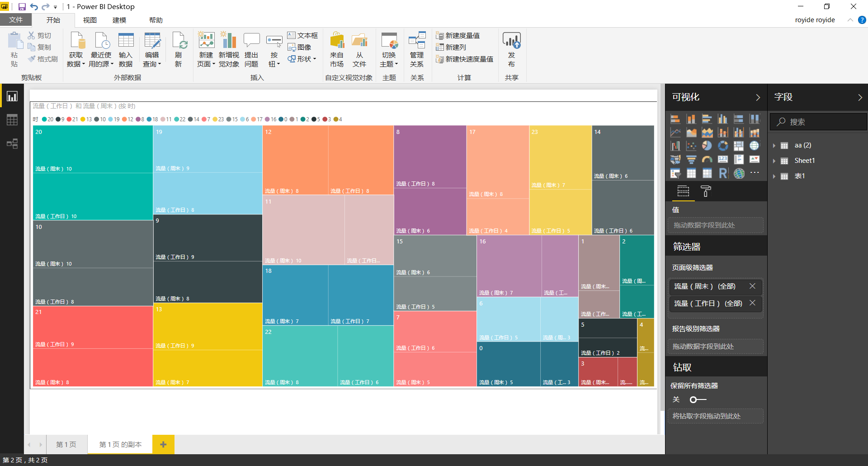Viewport: 868px width, 466px height.
Task: Select the R script visual icon
Action: click(723, 173)
